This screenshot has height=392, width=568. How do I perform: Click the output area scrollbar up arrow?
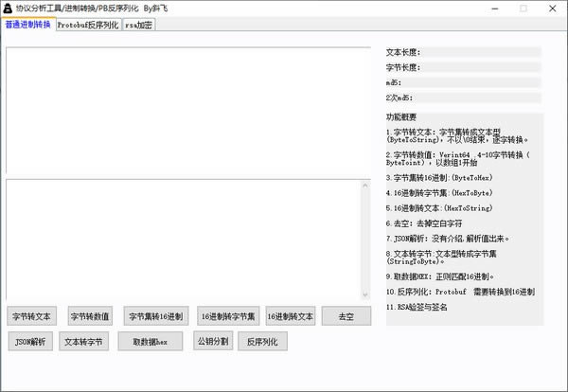click(365, 186)
